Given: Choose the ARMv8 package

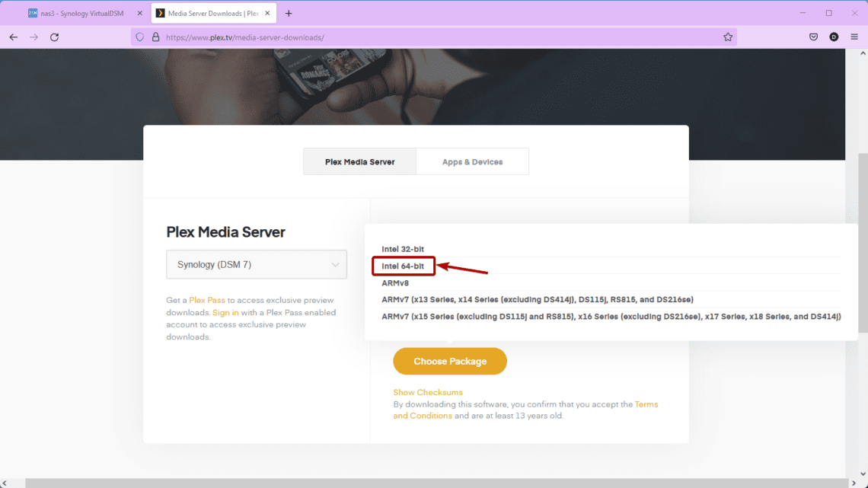Looking at the screenshot, I should (394, 282).
